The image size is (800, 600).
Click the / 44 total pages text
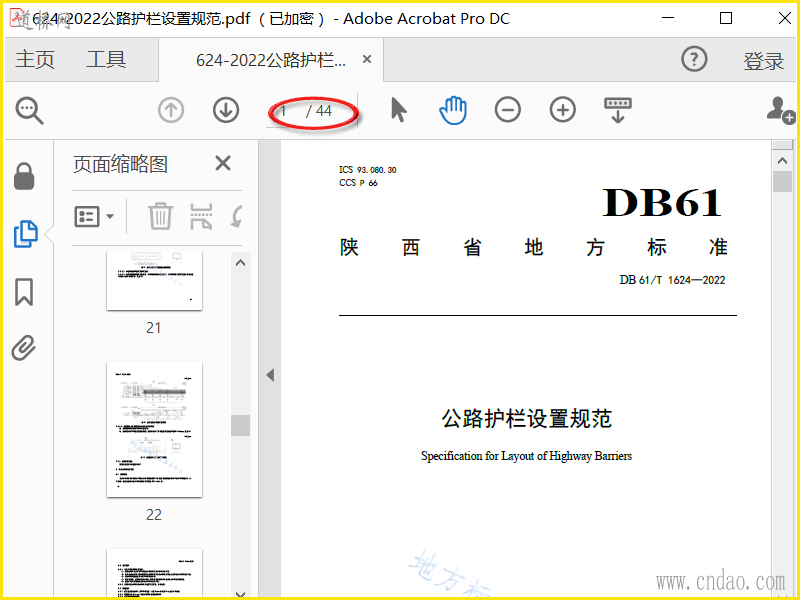click(319, 111)
